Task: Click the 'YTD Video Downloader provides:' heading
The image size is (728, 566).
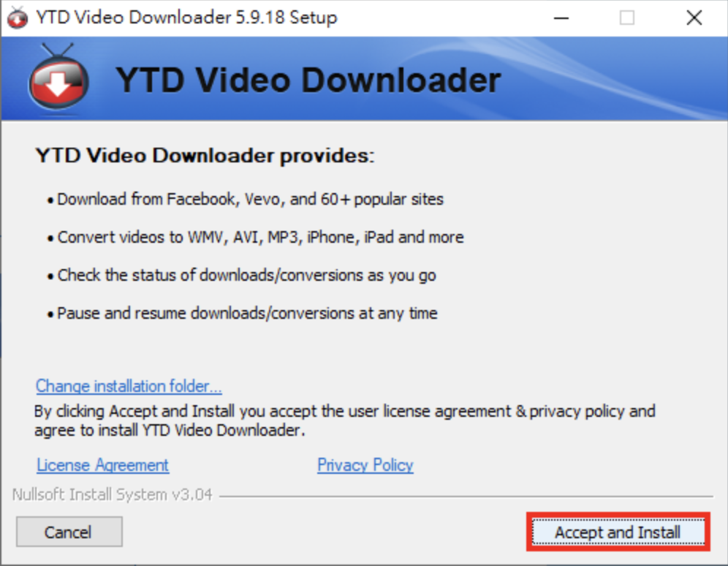Action: click(205, 156)
